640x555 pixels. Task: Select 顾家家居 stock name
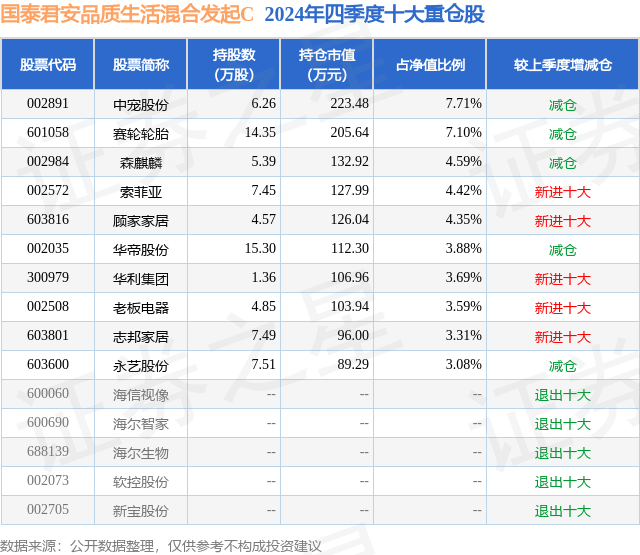tap(141, 221)
